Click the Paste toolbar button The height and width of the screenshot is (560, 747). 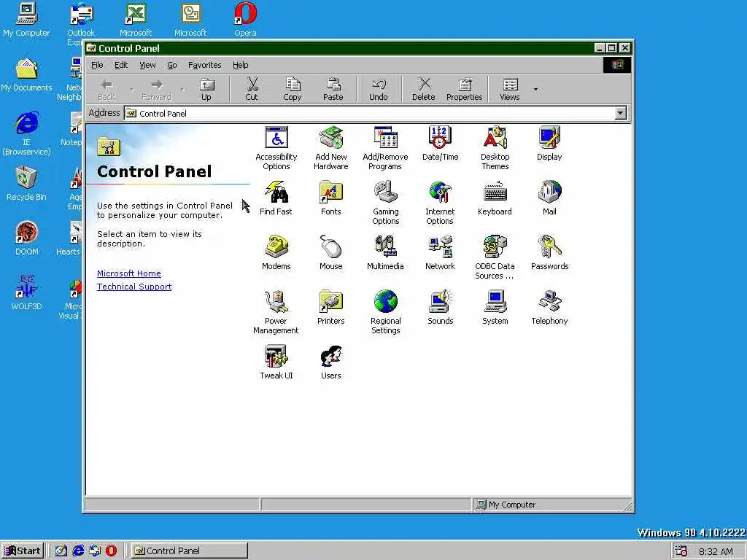point(333,90)
